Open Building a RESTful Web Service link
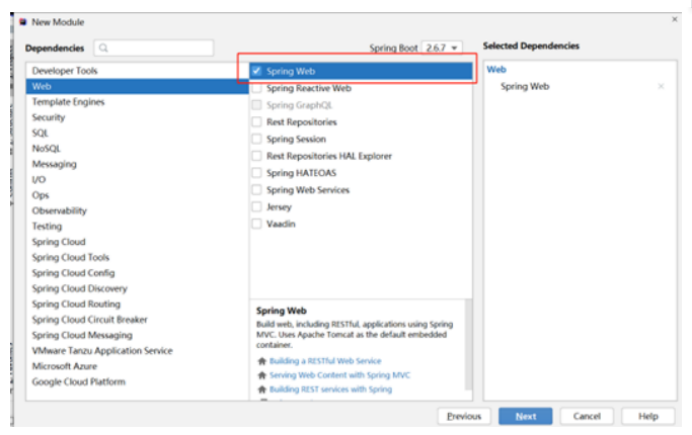Image resolution: width=692 pixels, height=435 pixels. pyautogui.click(x=325, y=361)
